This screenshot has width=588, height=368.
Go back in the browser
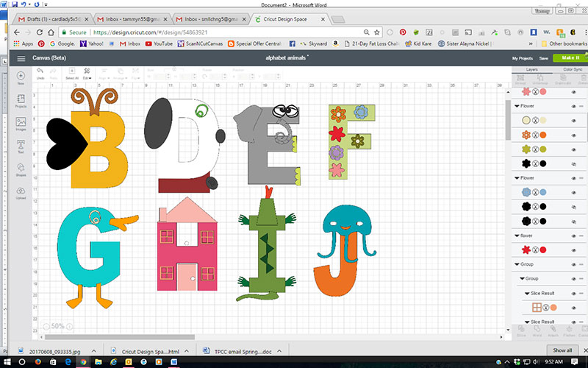click(x=16, y=32)
